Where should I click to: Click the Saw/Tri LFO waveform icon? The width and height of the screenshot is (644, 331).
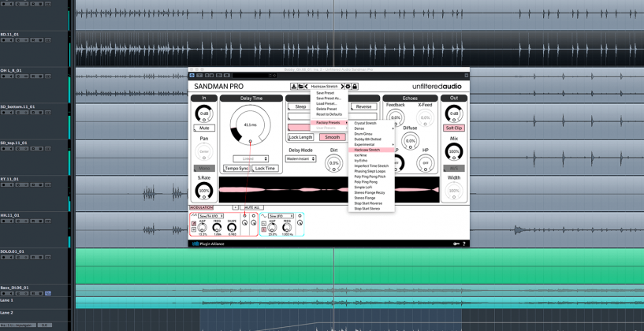click(x=194, y=216)
